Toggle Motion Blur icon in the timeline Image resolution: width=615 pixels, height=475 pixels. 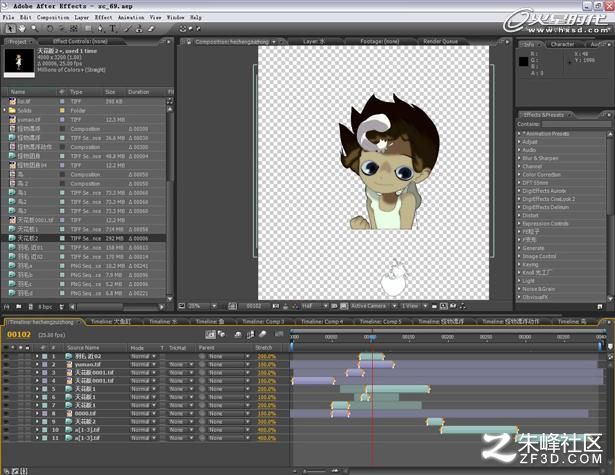click(263, 334)
